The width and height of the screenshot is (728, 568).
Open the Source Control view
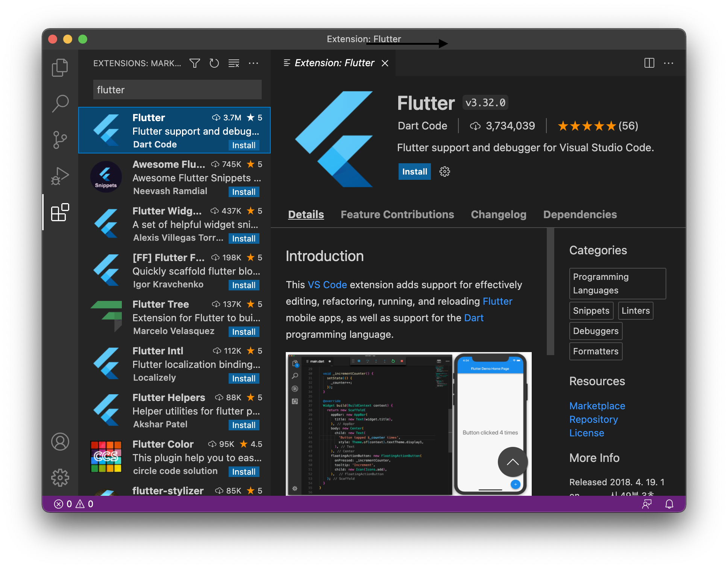click(60, 140)
